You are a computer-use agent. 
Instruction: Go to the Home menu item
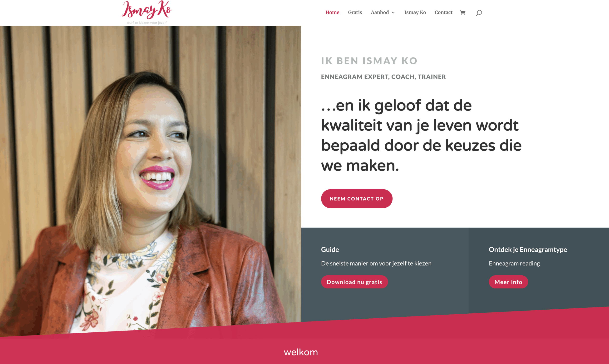(x=332, y=13)
